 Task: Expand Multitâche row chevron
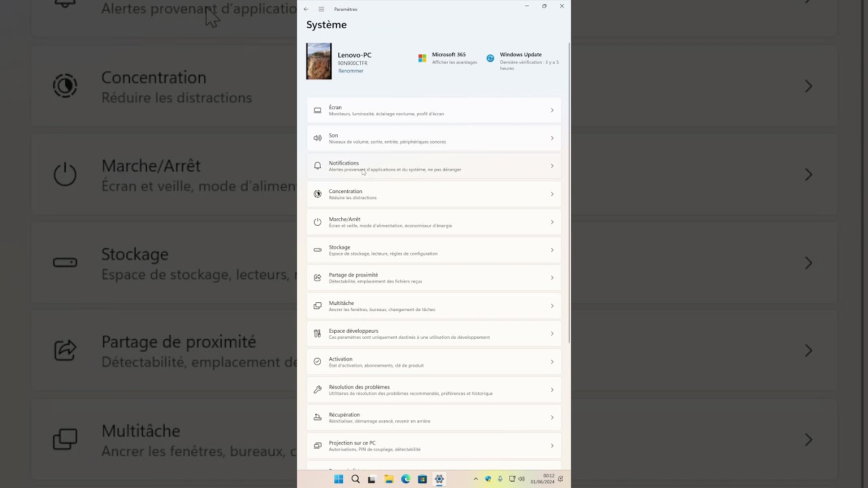(552, 306)
